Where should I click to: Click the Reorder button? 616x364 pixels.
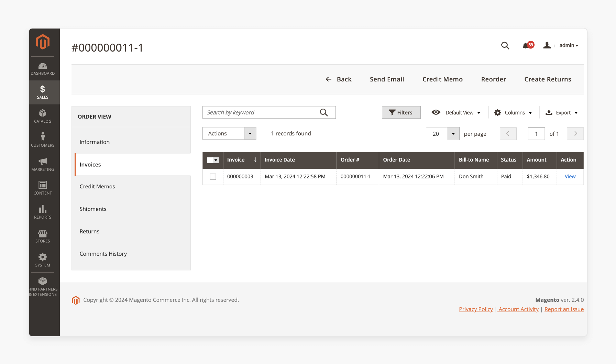(x=494, y=79)
